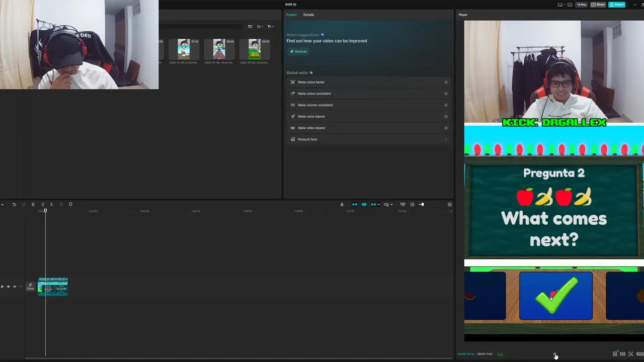
Task: Enable Make video clearer checkbox
Action: point(446,128)
